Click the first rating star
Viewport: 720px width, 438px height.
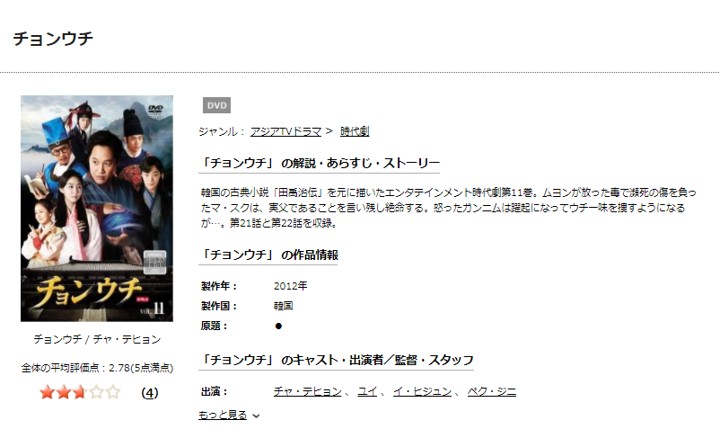47,393
